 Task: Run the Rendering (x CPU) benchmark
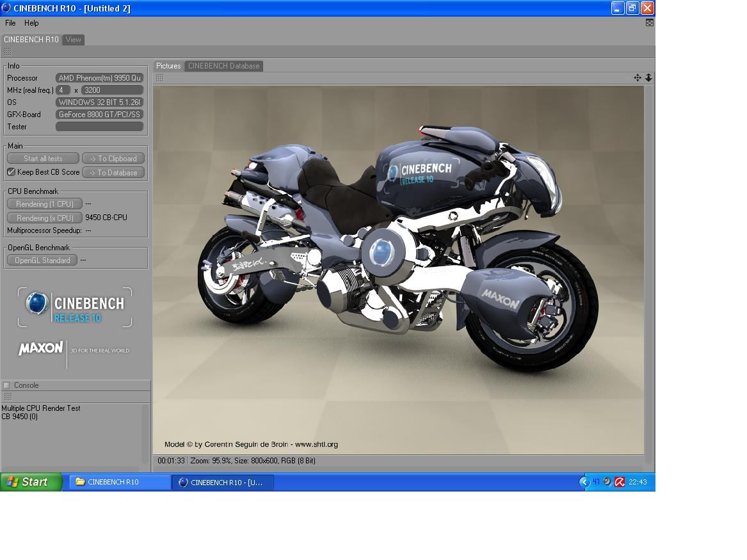[45, 218]
